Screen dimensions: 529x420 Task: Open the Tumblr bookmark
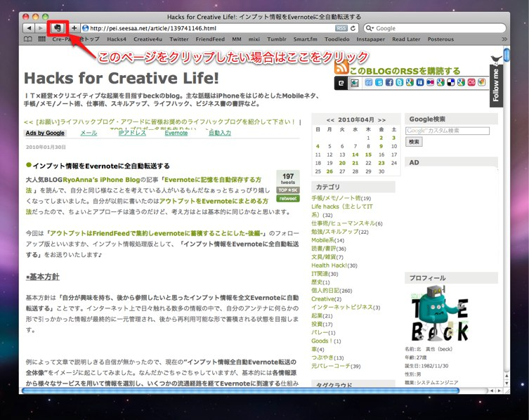pos(277,39)
